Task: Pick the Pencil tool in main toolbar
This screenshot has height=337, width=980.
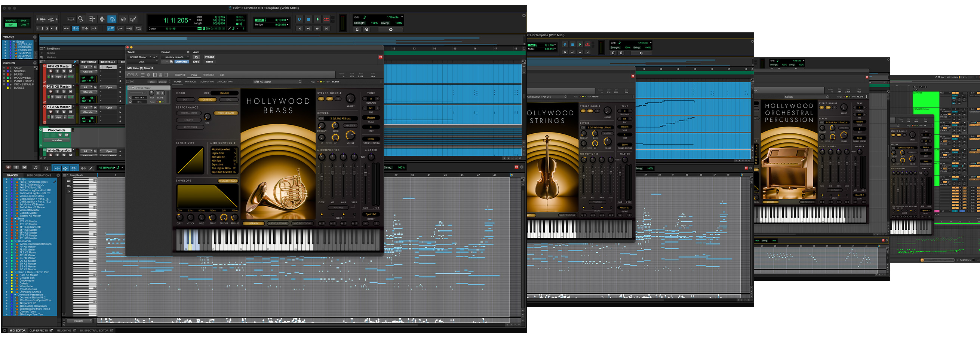Action: pyautogui.click(x=133, y=19)
